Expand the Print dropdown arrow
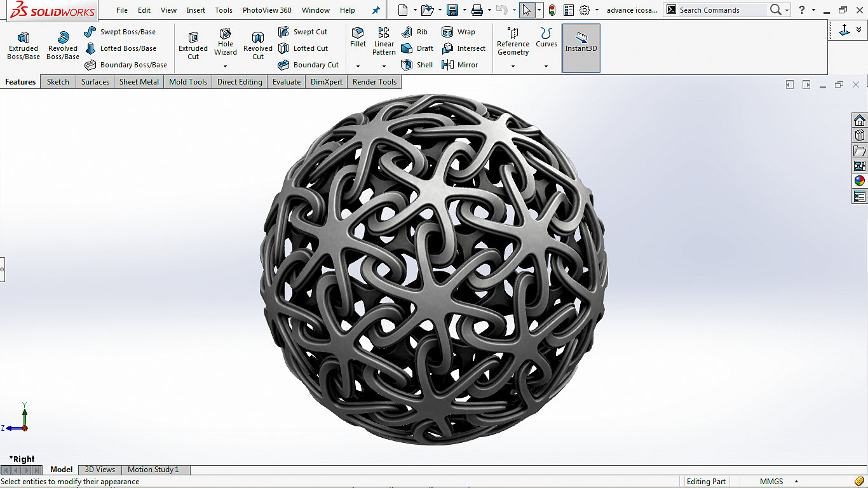The height and width of the screenshot is (488, 868). 489,10
